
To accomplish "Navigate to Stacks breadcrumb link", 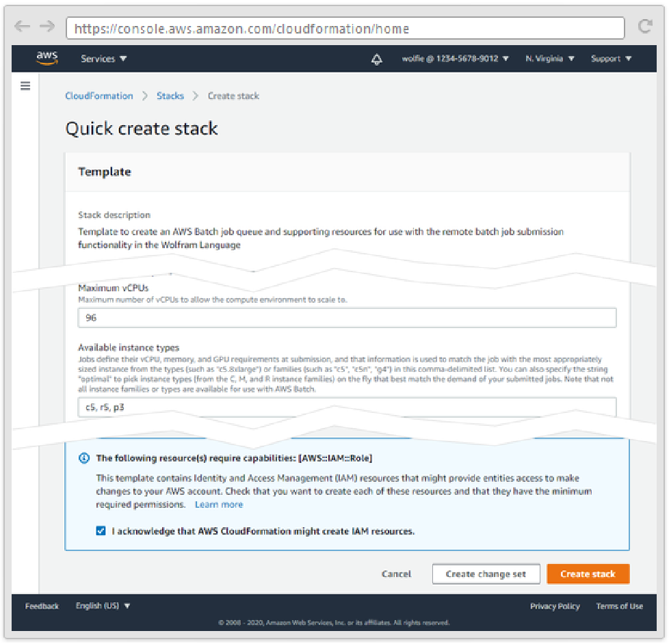I will (x=170, y=96).
